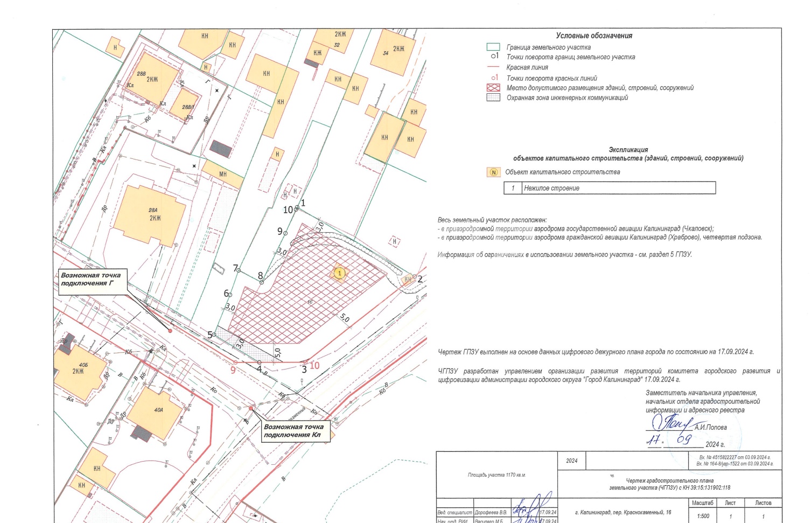Click the 'Возможная точка подключения Г' callout
812x523 pixels.
point(92,279)
